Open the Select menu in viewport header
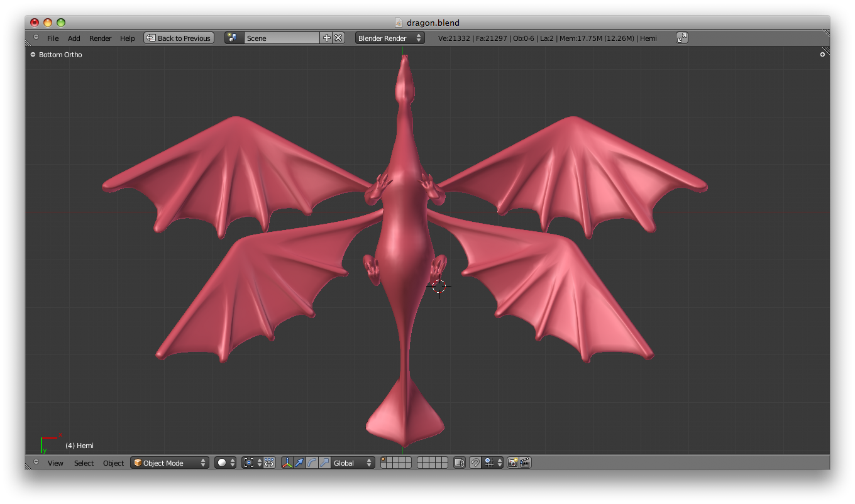855x504 pixels. point(84,463)
